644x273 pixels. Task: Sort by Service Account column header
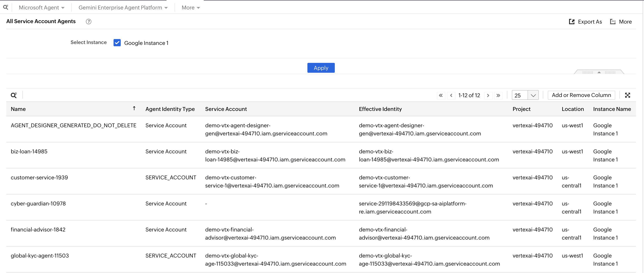click(226, 109)
